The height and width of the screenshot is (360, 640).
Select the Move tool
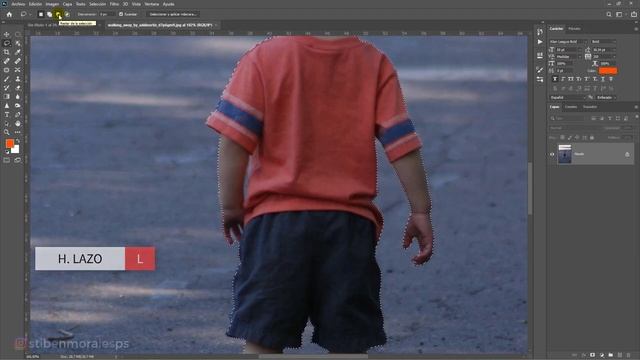point(7,34)
